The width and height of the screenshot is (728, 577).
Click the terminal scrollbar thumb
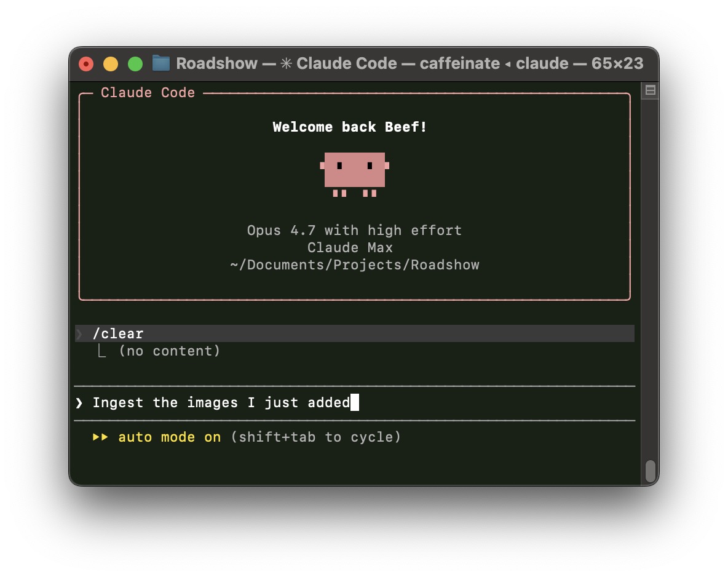(650, 471)
